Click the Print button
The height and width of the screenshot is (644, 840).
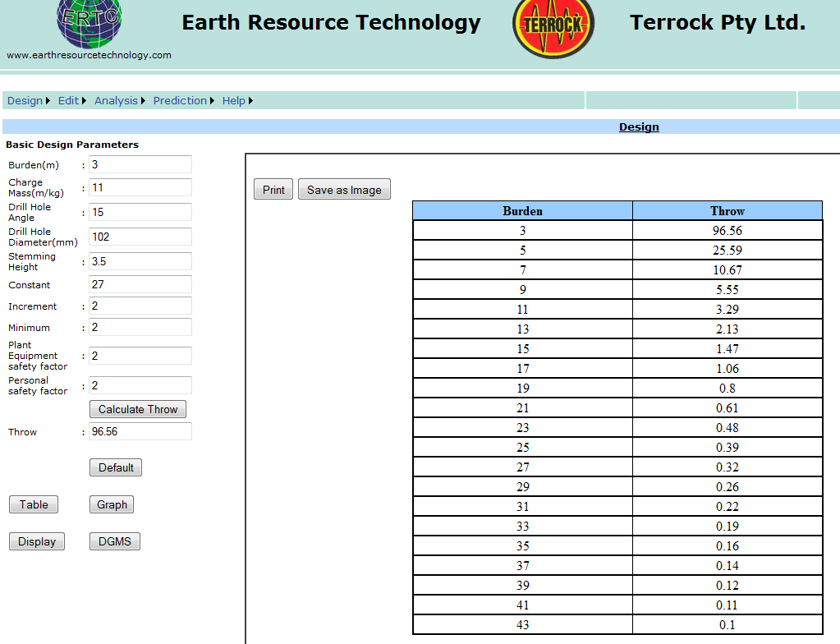tap(273, 190)
